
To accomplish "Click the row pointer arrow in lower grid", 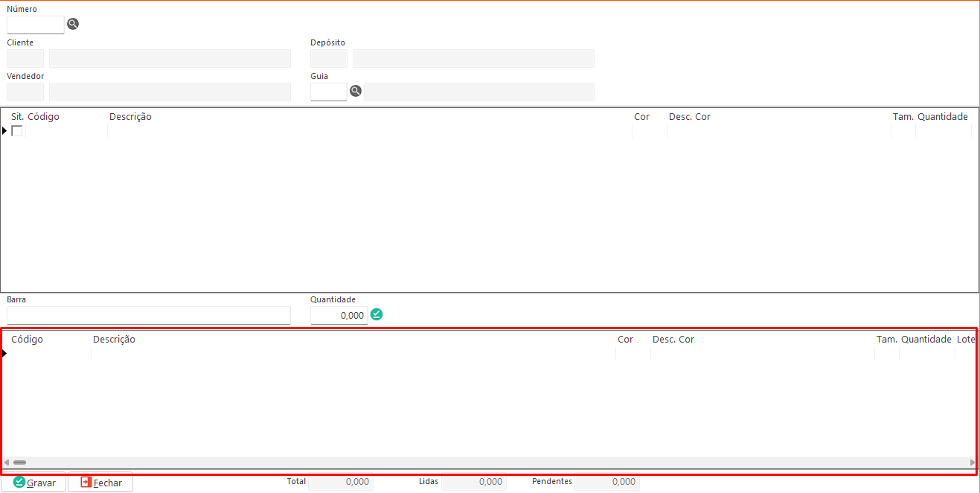I will tap(4, 354).
